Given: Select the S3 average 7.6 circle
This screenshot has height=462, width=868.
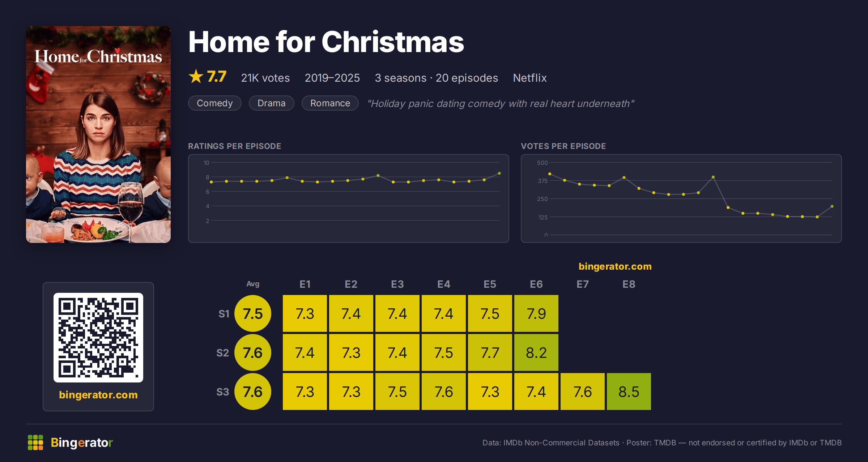Looking at the screenshot, I should 253,392.
